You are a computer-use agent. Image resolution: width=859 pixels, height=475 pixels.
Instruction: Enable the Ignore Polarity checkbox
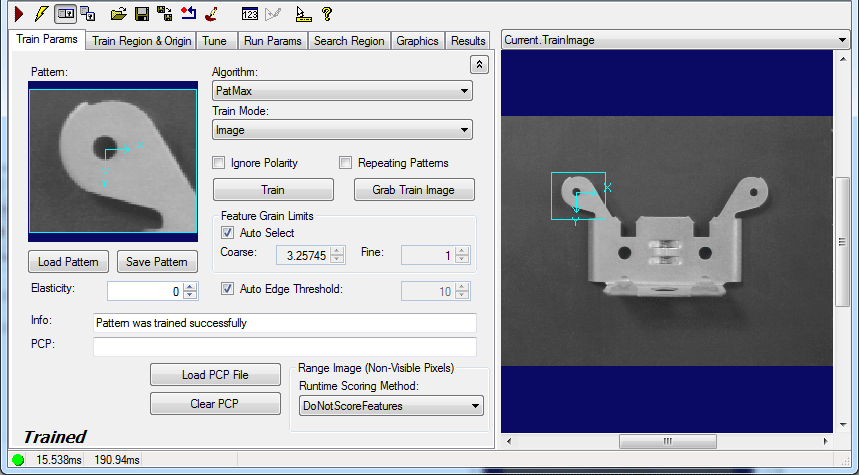(219, 163)
